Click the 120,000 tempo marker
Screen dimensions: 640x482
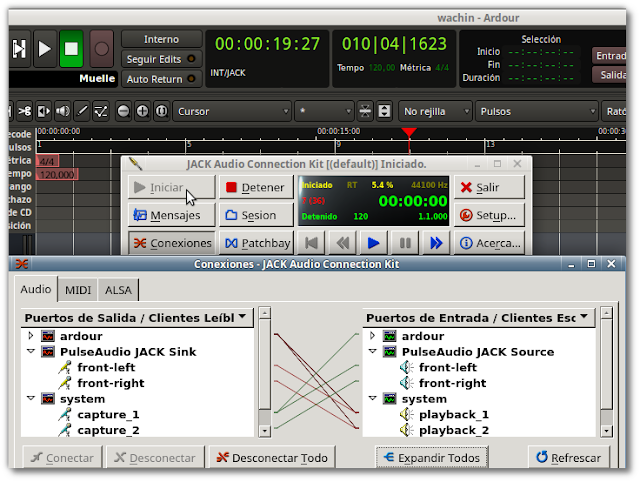coord(57,175)
